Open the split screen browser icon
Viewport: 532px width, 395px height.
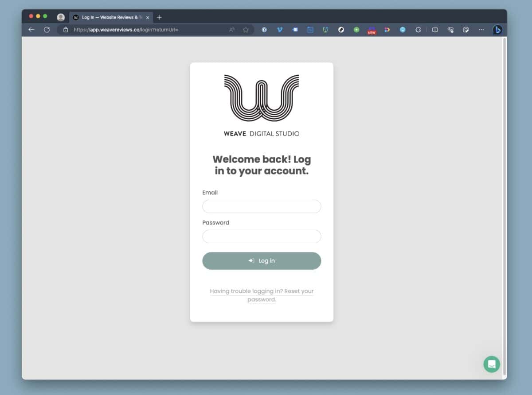pos(435,30)
